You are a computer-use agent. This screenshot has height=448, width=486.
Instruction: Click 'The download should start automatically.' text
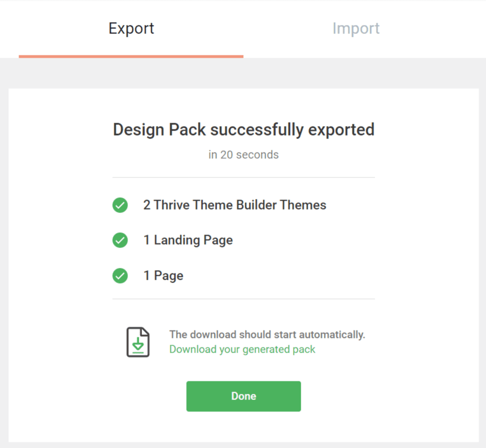point(267,334)
